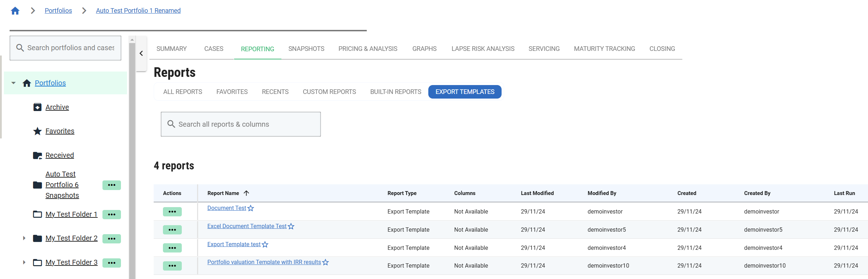The height and width of the screenshot is (279, 868).
Task: Click the home icon in the breadcrumb
Action: (x=15, y=11)
